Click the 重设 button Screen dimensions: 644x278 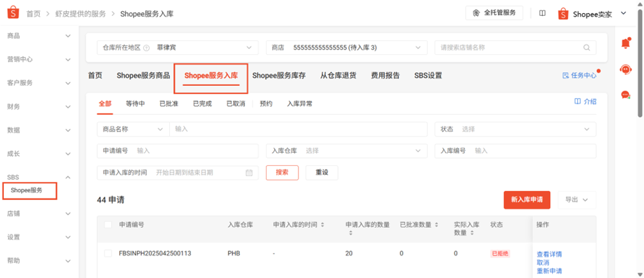(322, 172)
